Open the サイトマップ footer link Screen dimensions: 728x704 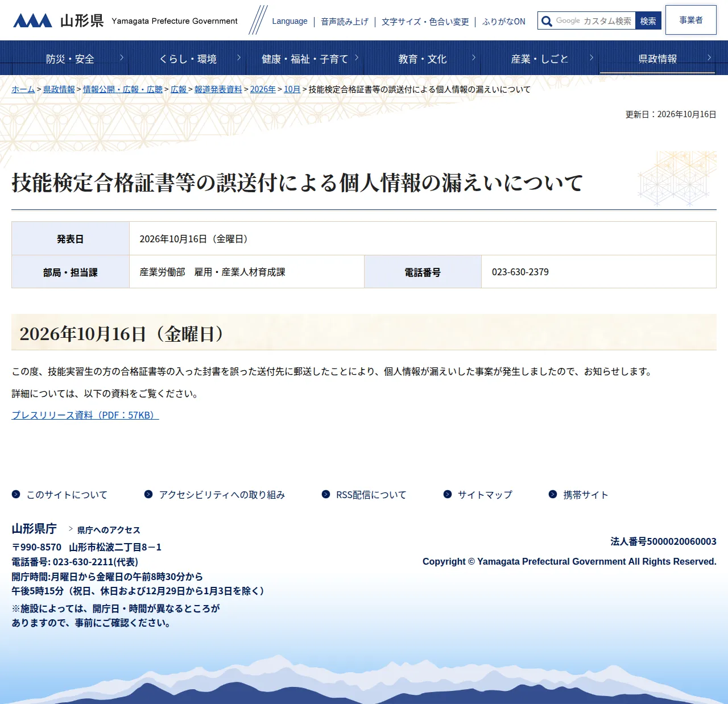485,495
